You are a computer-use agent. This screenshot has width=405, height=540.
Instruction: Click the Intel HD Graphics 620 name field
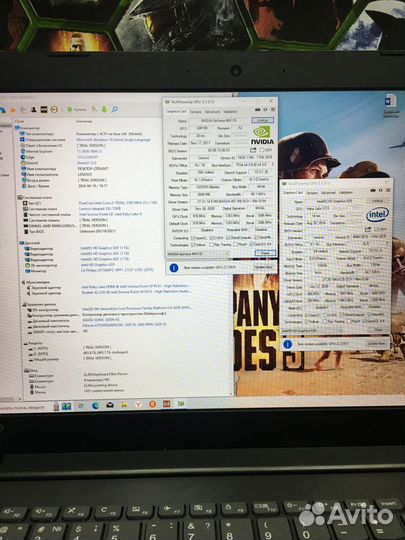click(334, 201)
